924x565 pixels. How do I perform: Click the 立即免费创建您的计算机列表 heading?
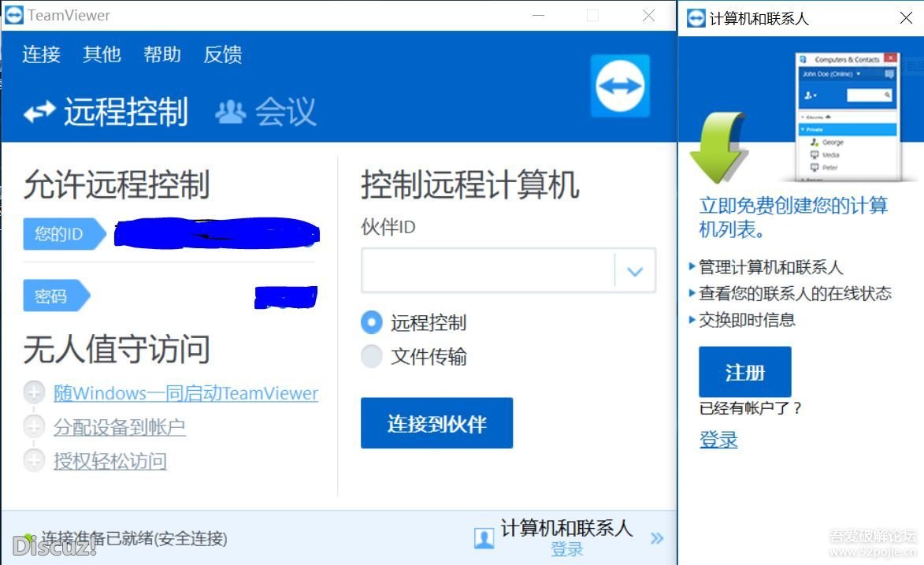click(x=793, y=217)
